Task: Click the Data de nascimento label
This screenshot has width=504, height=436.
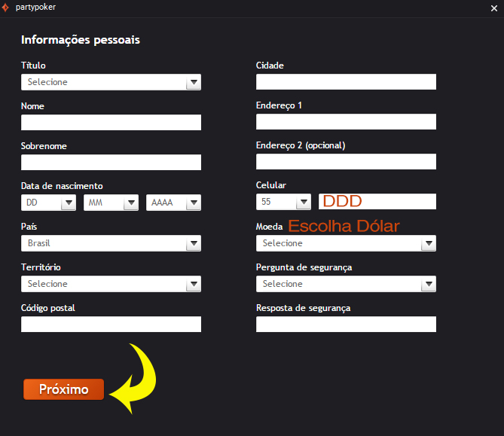Action: click(x=62, y=186)
